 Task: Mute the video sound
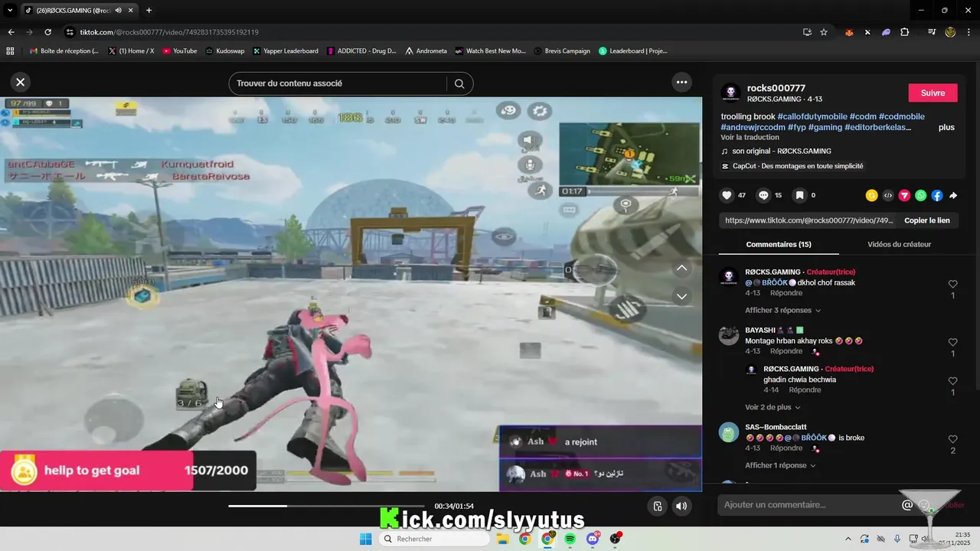(681, 506)
